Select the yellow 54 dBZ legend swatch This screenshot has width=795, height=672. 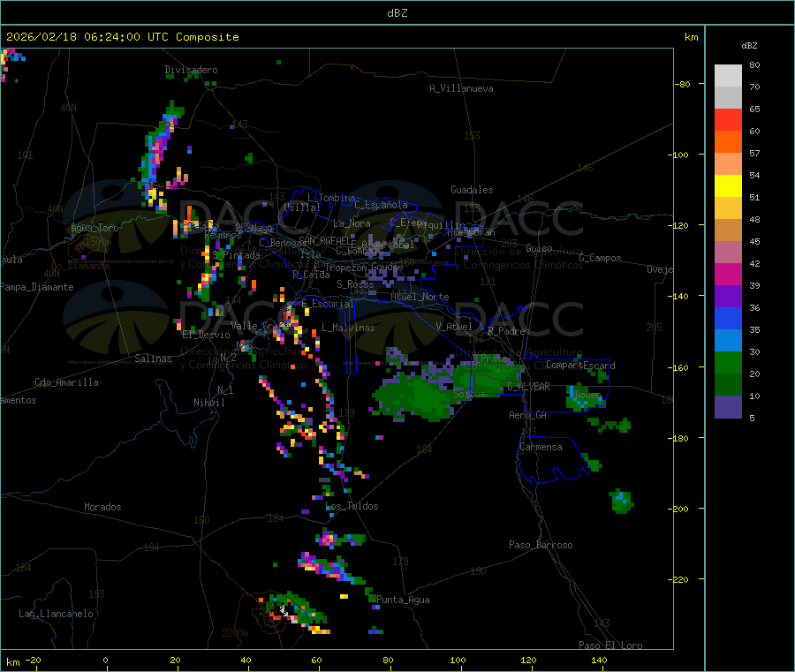click(728, 186)
